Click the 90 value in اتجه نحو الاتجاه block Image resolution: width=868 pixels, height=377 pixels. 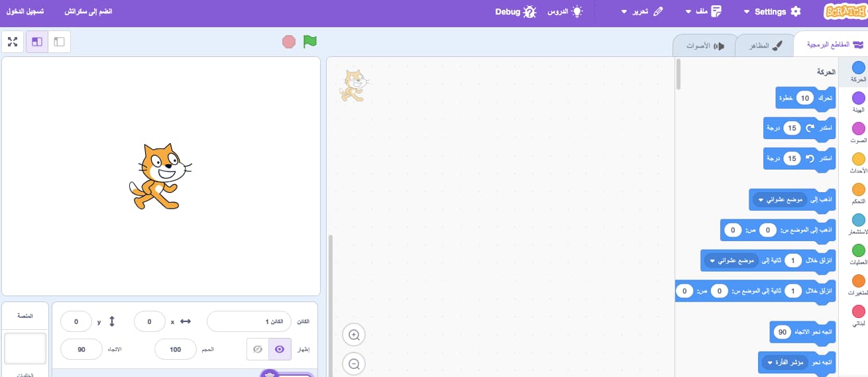click(783, 332)
